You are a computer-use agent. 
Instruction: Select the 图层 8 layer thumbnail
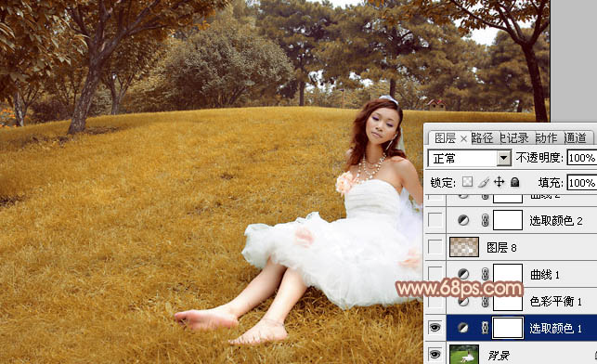point(464,247)
